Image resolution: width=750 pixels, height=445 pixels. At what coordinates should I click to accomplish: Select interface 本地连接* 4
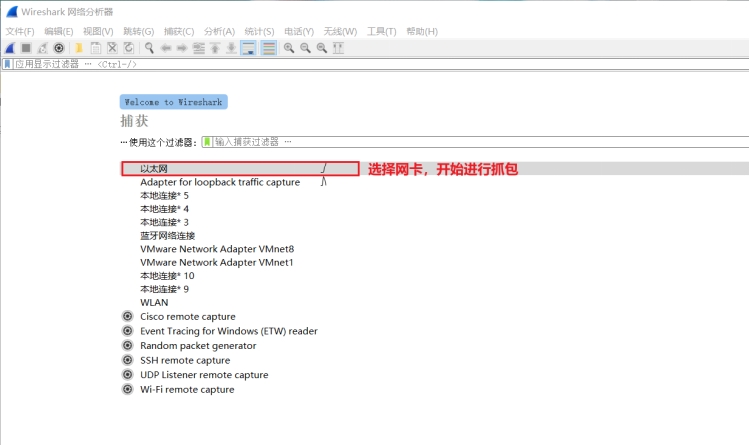pos(164,209)
